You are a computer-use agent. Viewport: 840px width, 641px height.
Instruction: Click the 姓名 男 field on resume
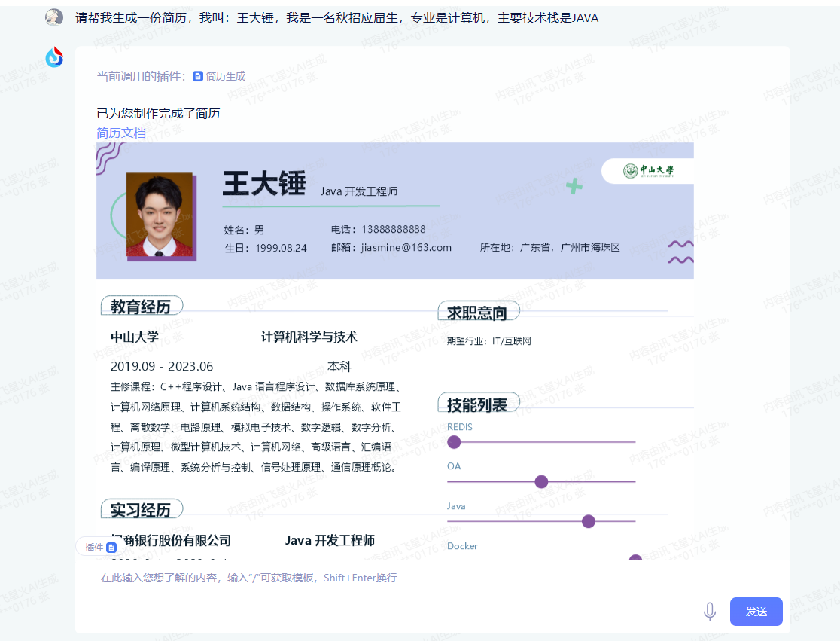coord(244,230)
